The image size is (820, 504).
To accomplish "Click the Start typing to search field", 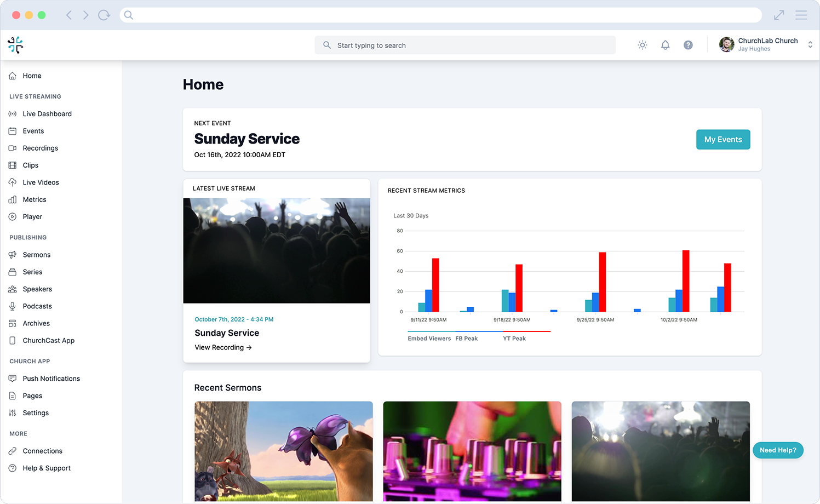I will (465, 45).
